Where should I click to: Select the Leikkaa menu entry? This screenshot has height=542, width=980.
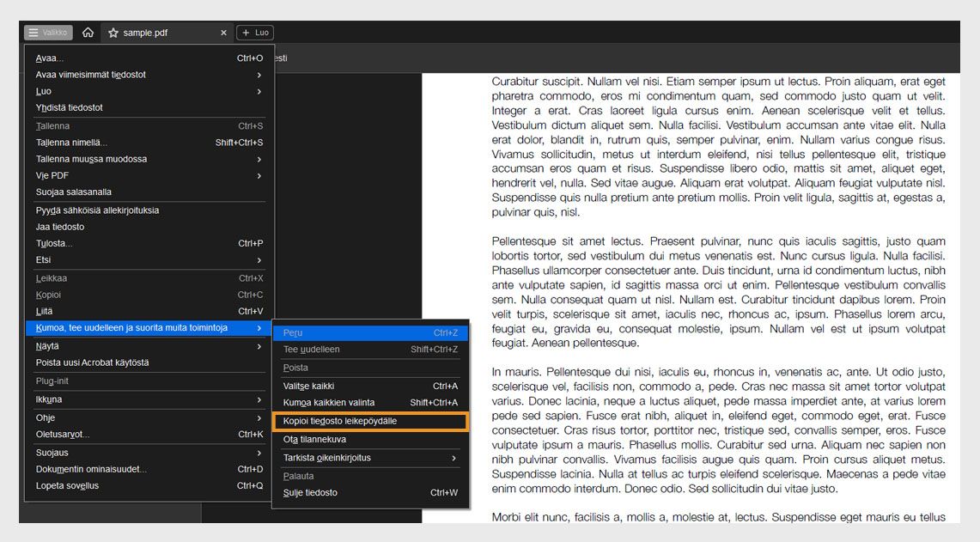pos(149,278)
